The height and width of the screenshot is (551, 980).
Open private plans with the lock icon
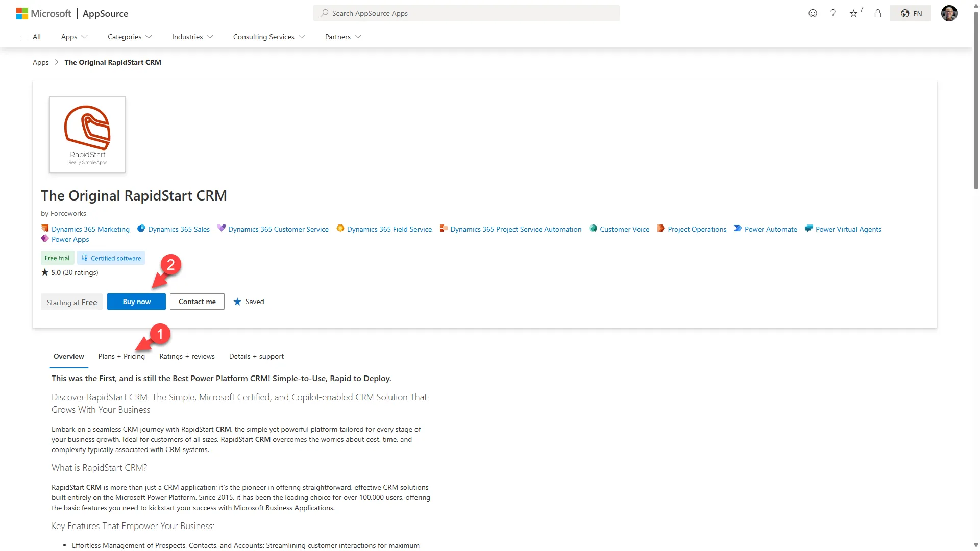(878, 13)
